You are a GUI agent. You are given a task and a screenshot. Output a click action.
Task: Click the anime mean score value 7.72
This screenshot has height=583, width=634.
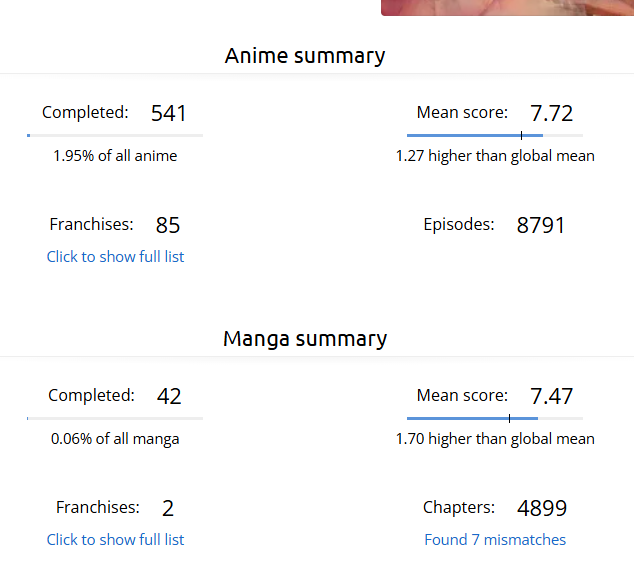pos(551,114)
